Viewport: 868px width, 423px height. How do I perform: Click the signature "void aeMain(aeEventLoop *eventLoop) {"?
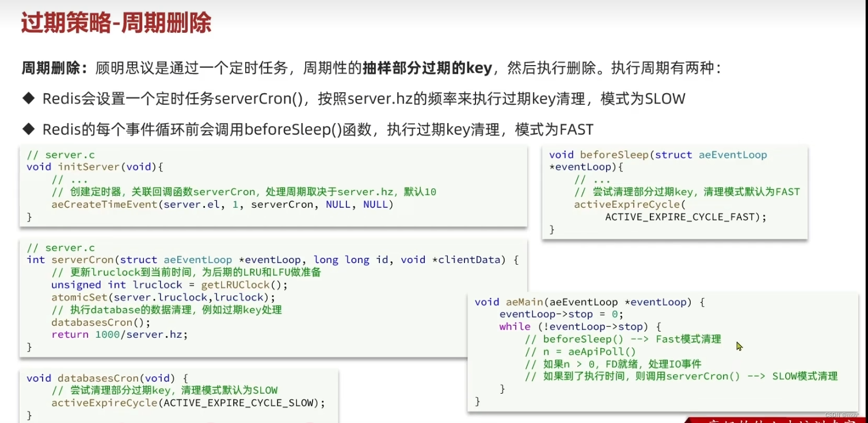pyautogui.click(x=590, y=302)
